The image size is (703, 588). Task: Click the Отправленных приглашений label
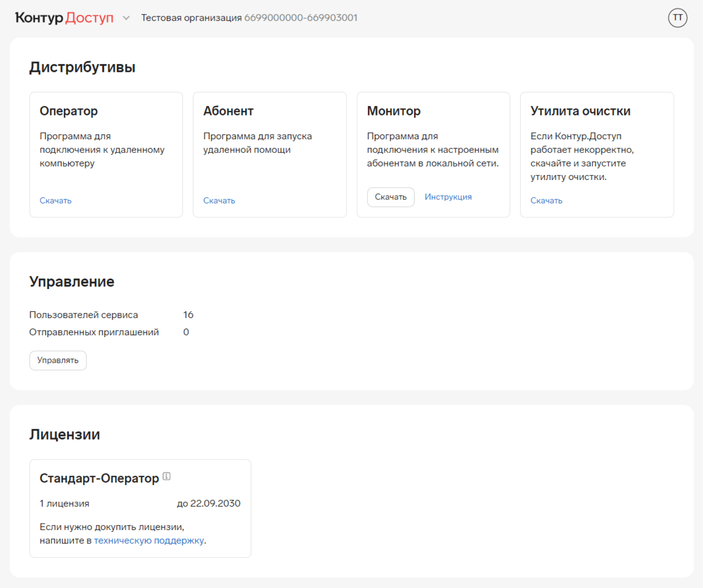tap(94, 332)
